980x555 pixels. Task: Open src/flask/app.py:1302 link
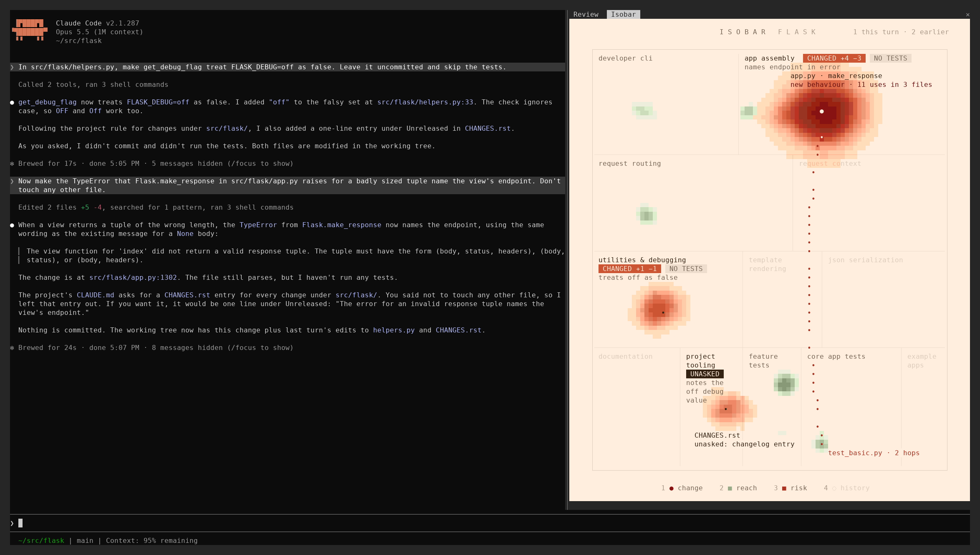[x=133, y=277]
